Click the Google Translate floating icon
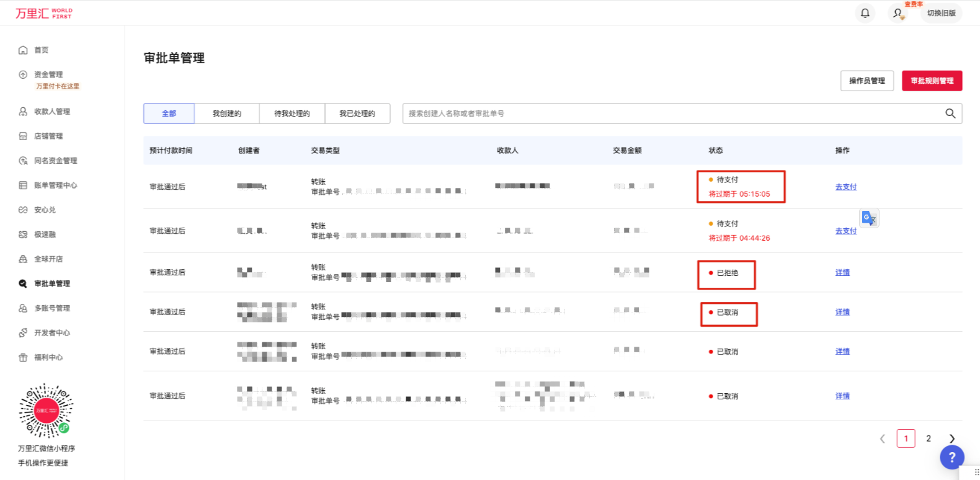Viewport: 980px width, 480px height. (869, 218)
